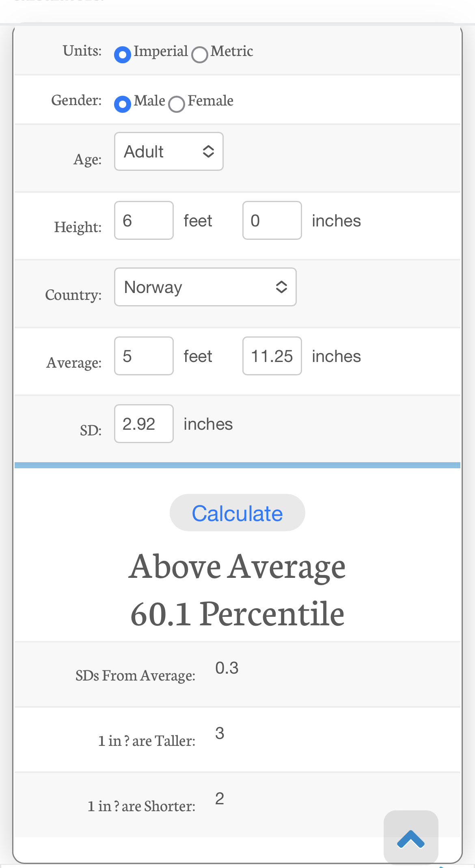
Task: Click the SDs From Average value
Action: (227, 668)
